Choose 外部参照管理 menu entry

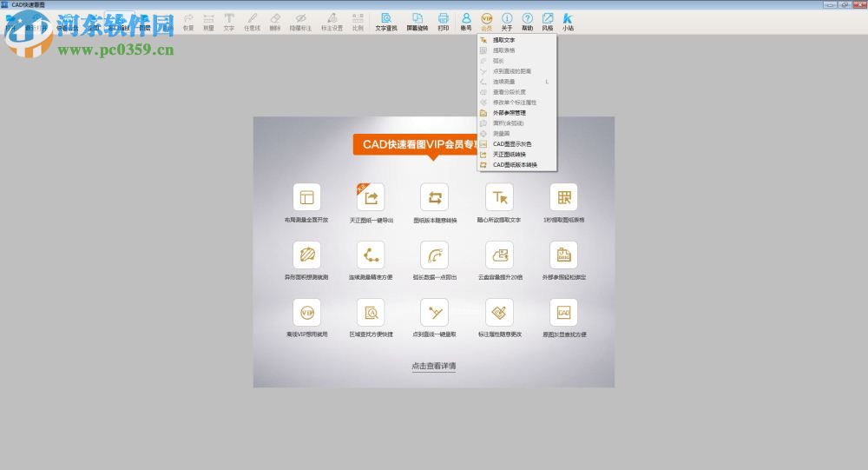[517, 113]
